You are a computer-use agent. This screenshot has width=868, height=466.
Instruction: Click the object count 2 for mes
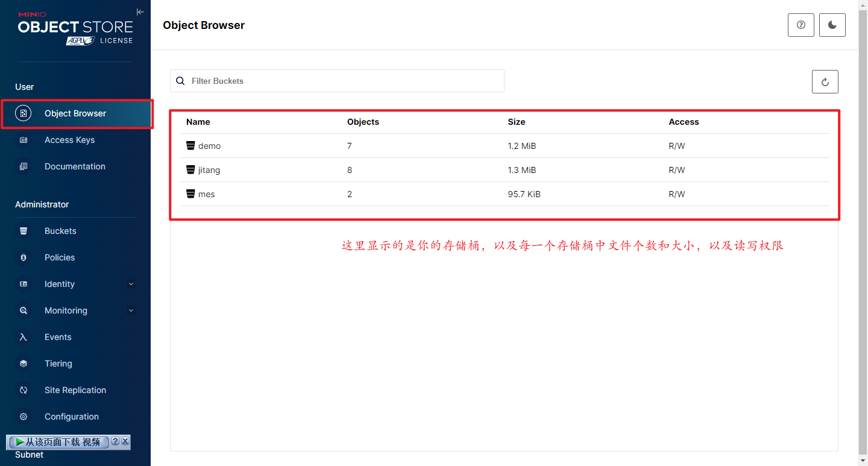tap(350, 194)
